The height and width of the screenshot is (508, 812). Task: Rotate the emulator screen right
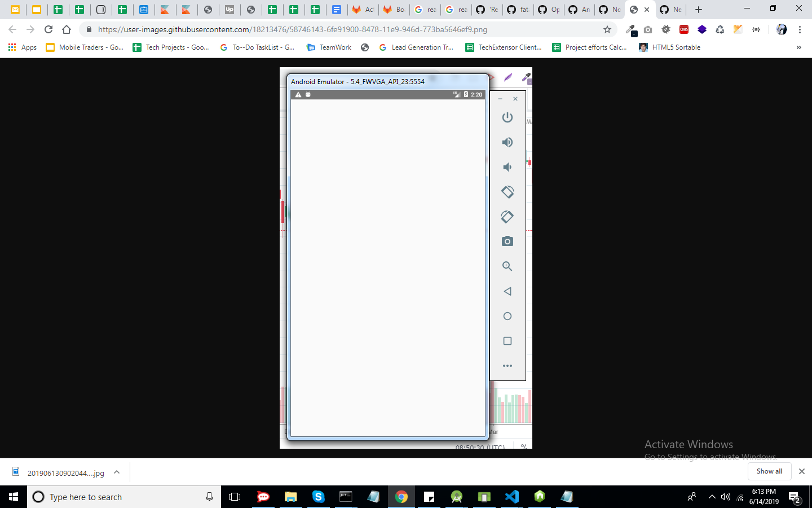click(507, 217)
